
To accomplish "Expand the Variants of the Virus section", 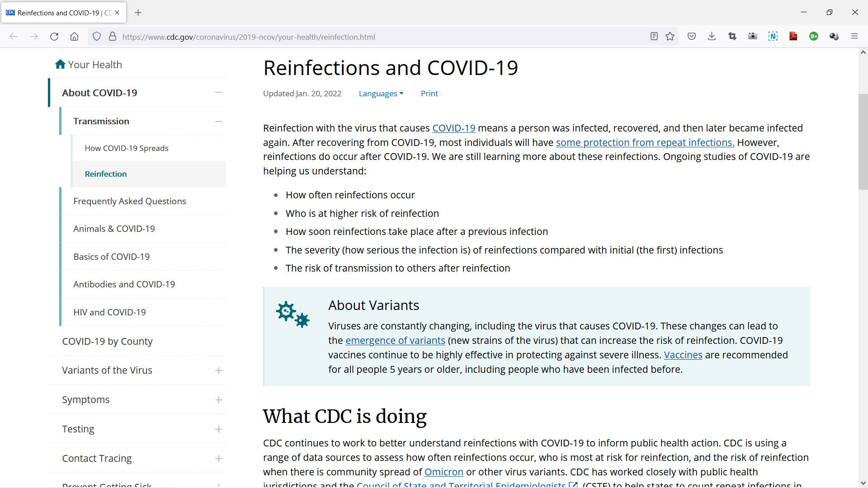I will tap(218, 371).
